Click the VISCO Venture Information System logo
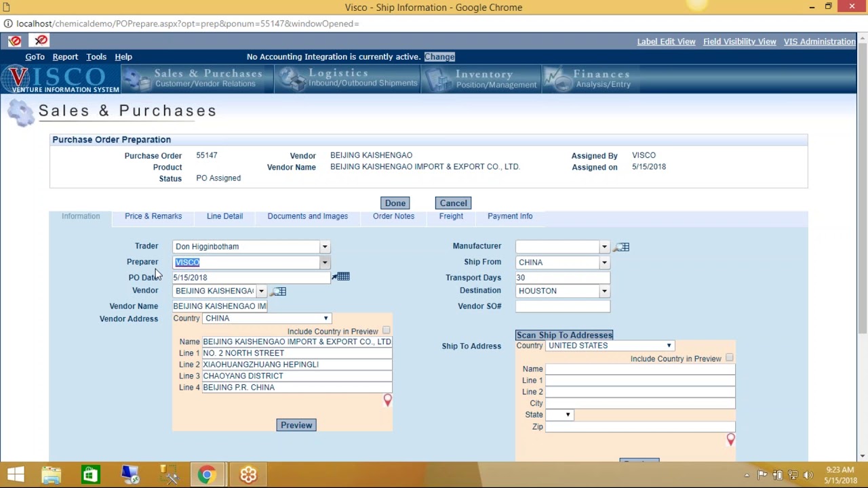 pos(60,79)
